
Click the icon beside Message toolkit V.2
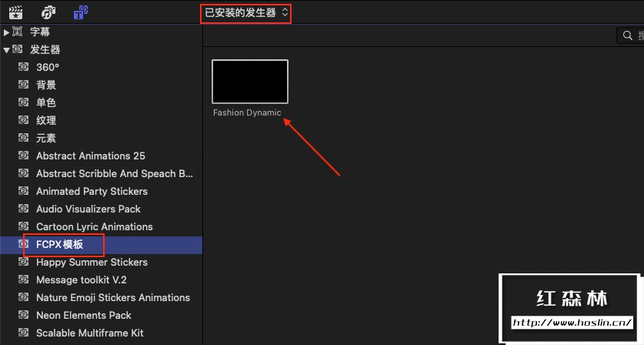click(24, 279)
